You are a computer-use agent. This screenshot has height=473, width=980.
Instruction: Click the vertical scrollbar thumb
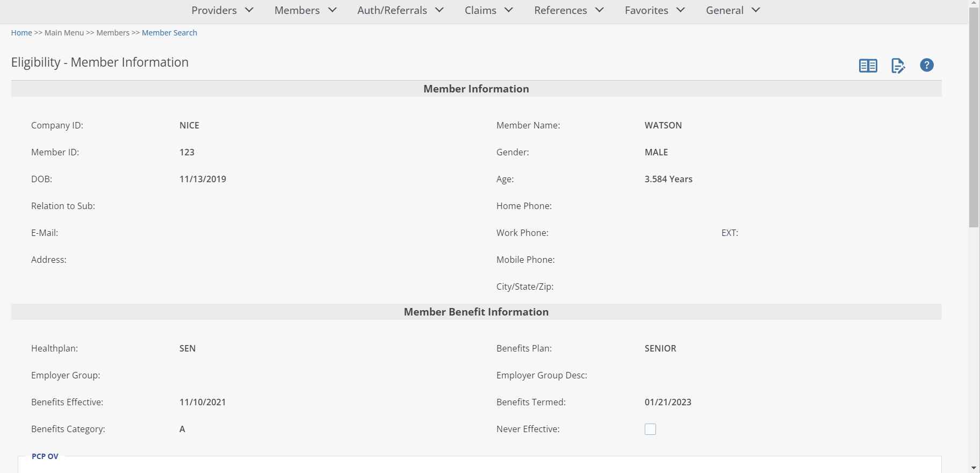[974, 118]
